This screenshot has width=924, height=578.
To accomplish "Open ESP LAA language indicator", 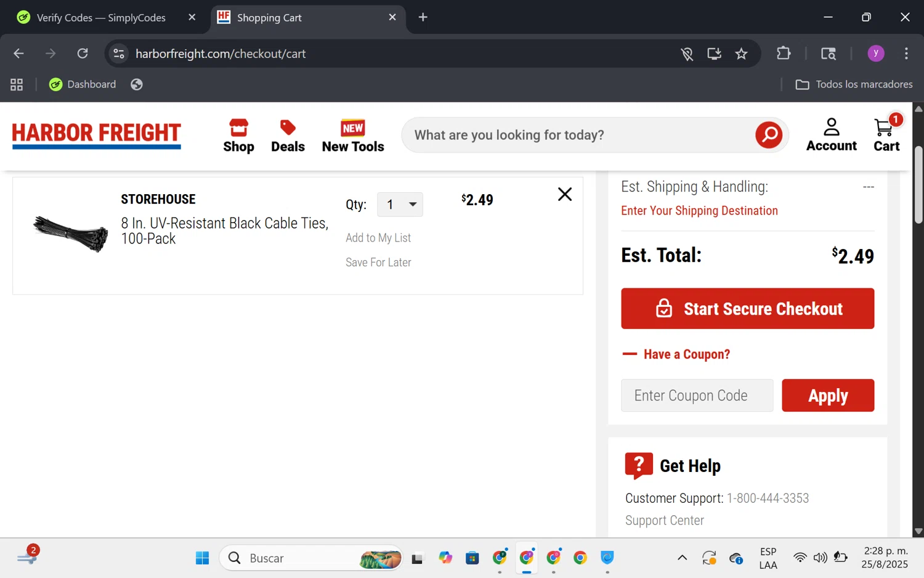I will click(768, 558).
